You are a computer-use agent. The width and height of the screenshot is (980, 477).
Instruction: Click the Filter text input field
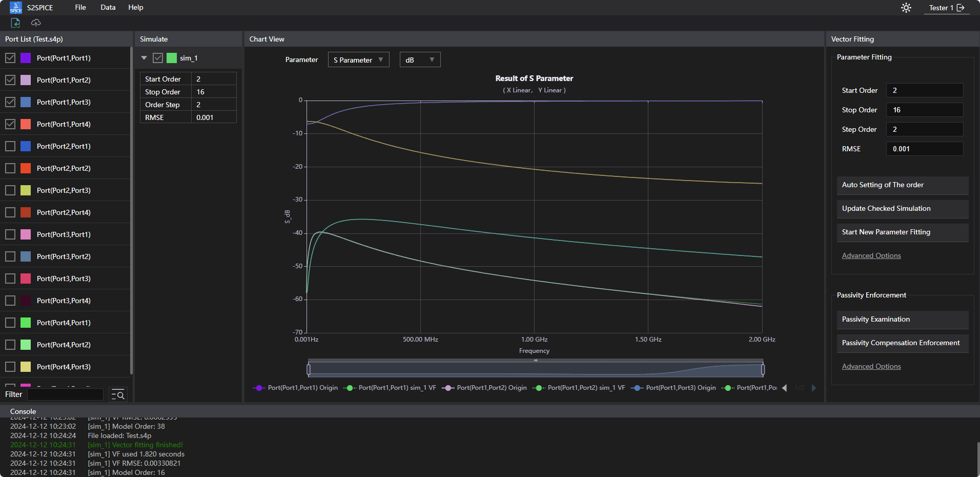65,394
